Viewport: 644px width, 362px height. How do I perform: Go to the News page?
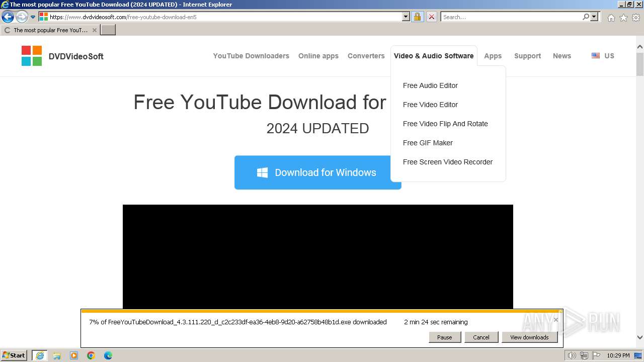[562, 56]
